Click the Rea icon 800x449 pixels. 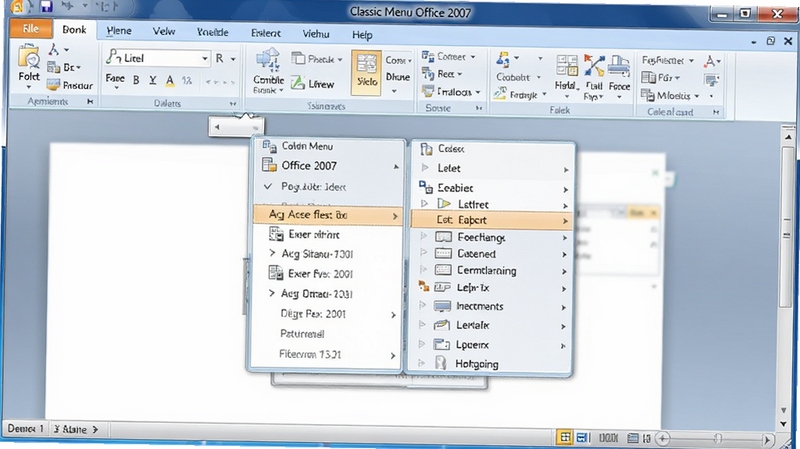[441, 74]
